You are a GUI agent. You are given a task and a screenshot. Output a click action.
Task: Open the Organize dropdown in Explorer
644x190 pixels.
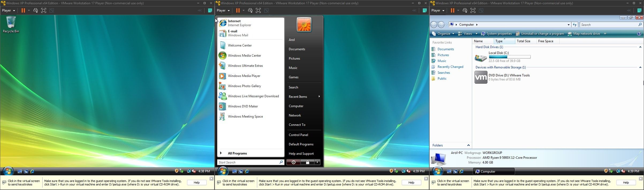(443, 34)
